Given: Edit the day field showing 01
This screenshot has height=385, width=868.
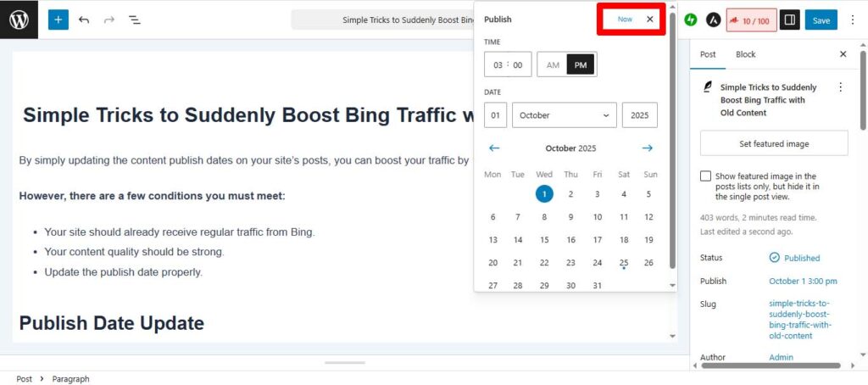Looking at the screenshot, I should pyautogui.click(x=495, y=115).
